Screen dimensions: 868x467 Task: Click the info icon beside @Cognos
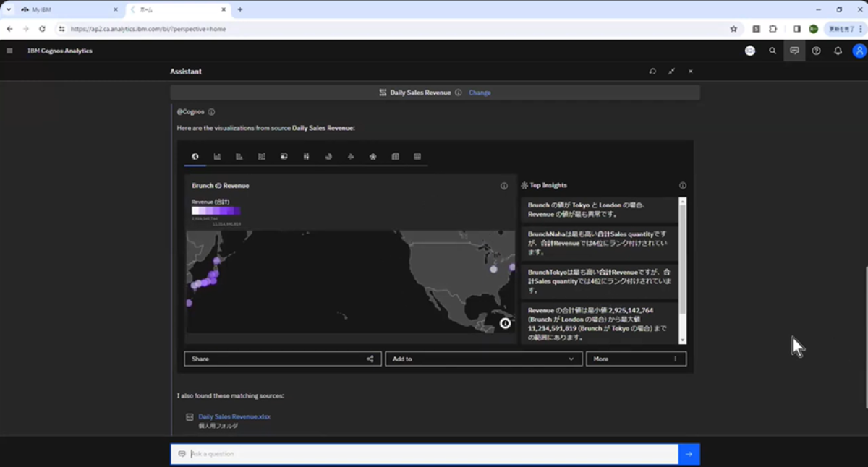[x=211, y=112]
